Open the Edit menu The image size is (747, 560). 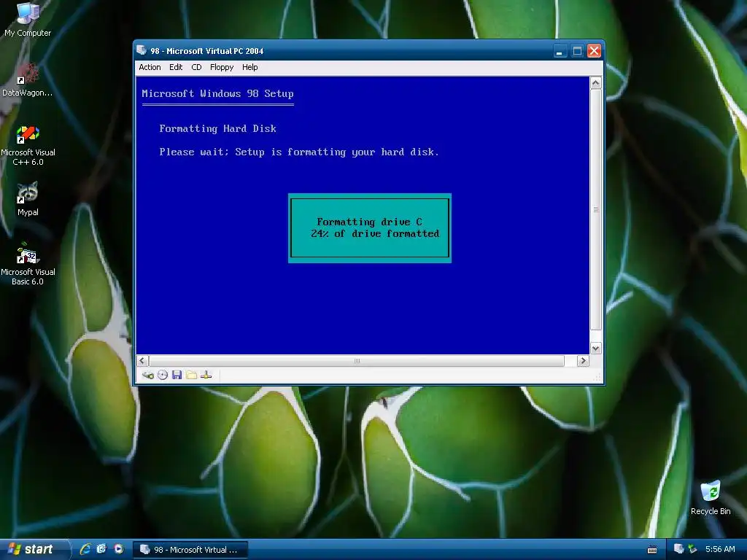176,67
